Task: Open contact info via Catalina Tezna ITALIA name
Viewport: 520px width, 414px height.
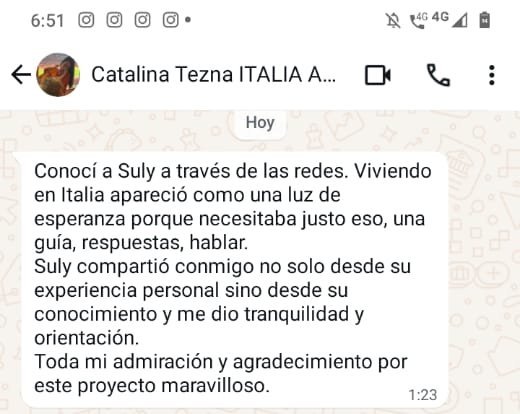Action: [x=214, y=74]
